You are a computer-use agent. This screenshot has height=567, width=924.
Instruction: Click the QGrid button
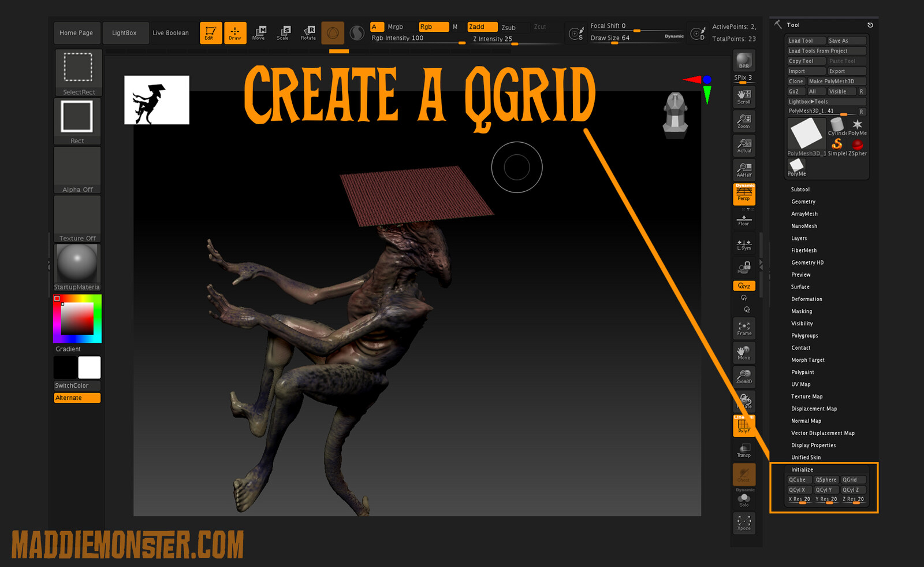pos(854,480)
